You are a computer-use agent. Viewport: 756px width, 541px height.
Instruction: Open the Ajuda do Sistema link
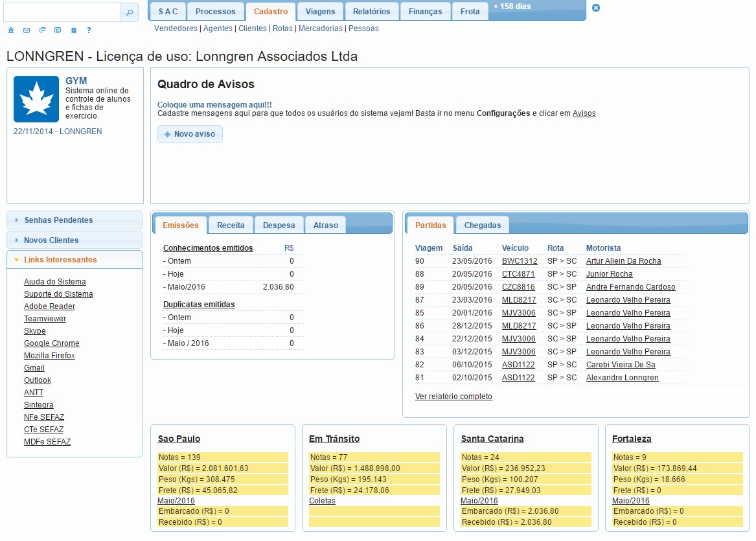[x=55, y=282]
